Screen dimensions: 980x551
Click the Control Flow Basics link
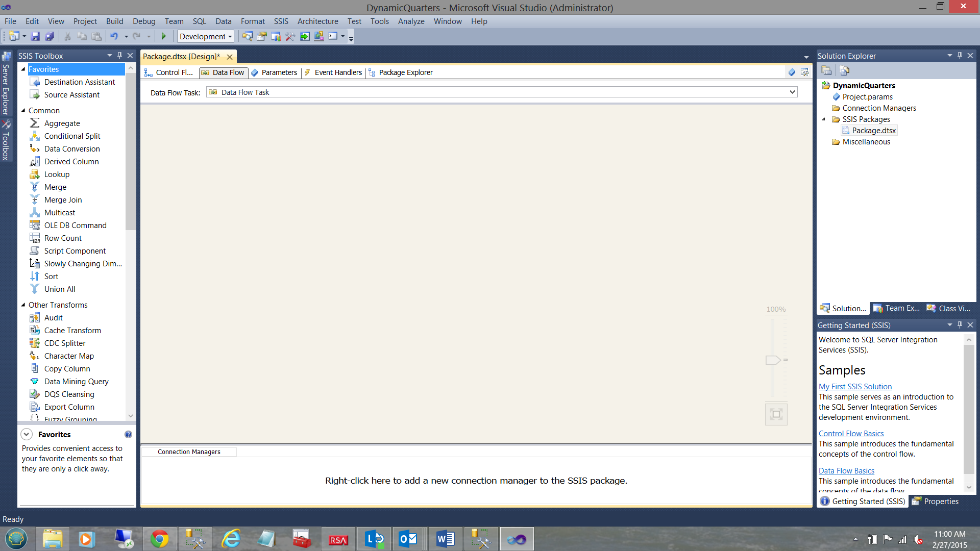pos(851,433)
